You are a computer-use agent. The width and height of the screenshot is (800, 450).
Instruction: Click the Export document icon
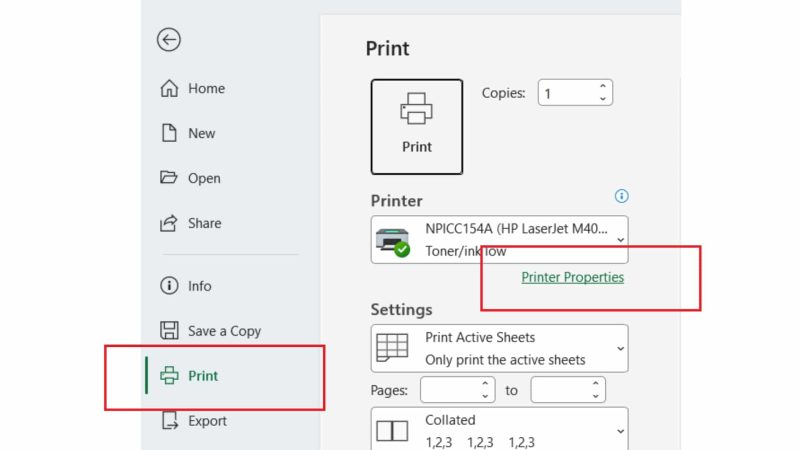pyautogui.click(x=169, y=420)
